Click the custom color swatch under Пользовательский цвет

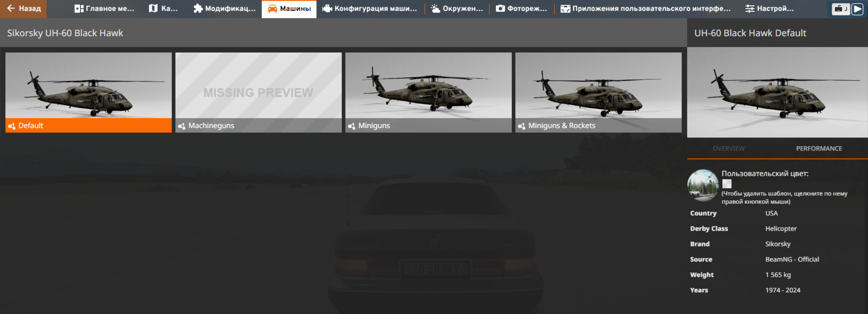click(727, 184)
